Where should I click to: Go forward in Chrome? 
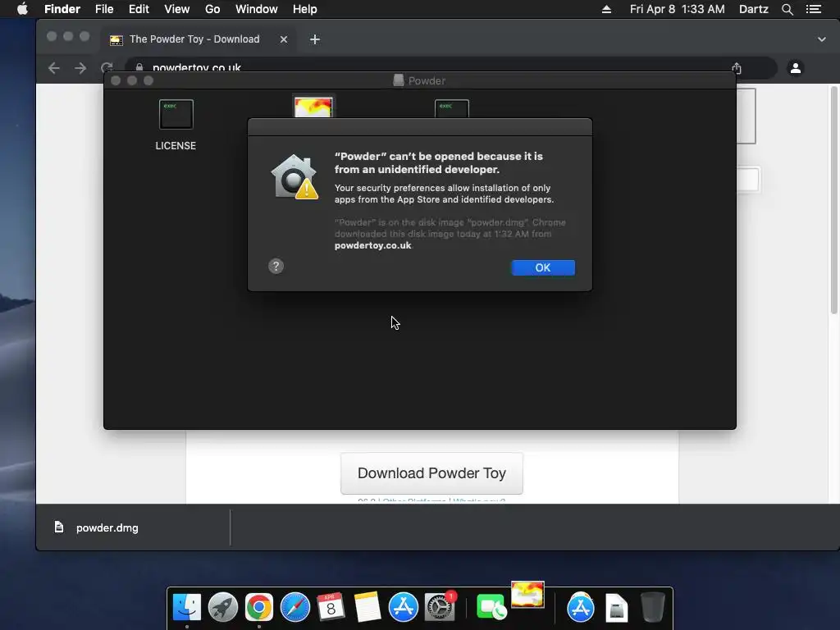pos(80,68)
